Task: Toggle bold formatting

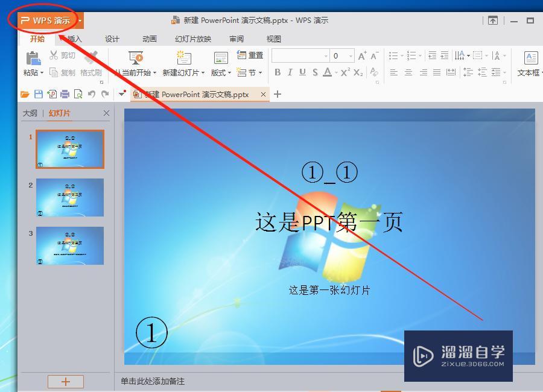Action: [x=278, y=72]
